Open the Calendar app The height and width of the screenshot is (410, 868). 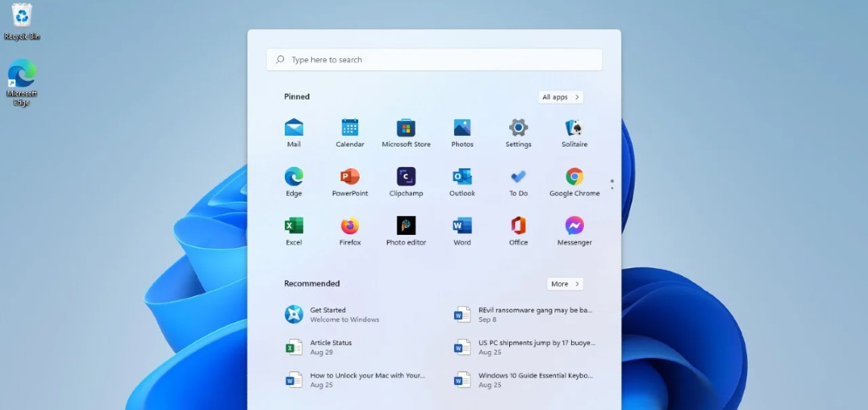(x=350, y=133)
